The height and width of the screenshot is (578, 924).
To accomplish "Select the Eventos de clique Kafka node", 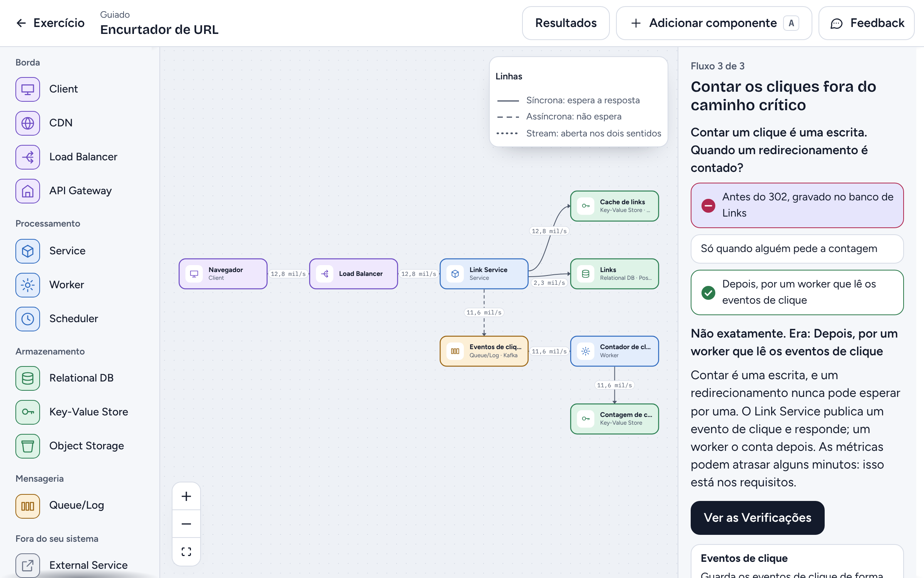I will (484, 351).
